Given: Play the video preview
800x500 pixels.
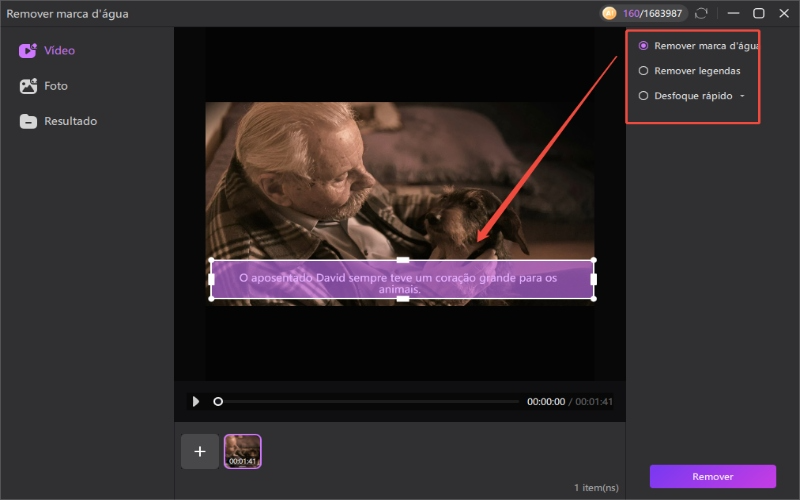Looking at the screenshot, I should coord(196,401).
